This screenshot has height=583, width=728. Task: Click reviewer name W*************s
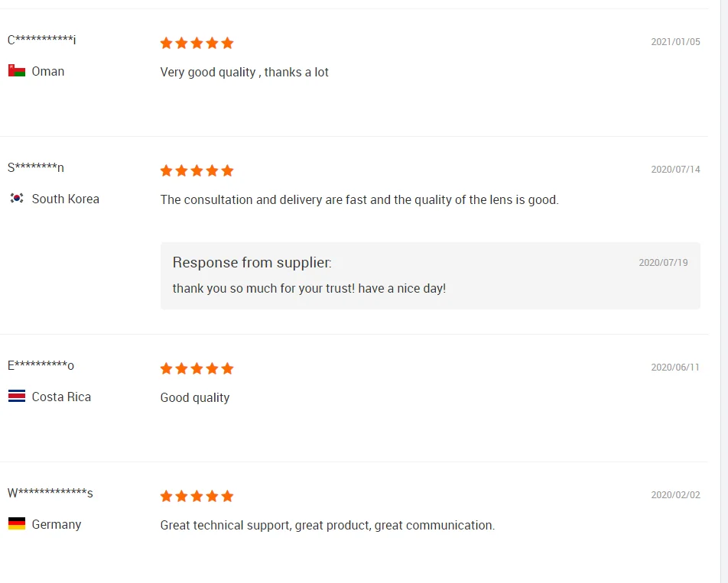50,493
